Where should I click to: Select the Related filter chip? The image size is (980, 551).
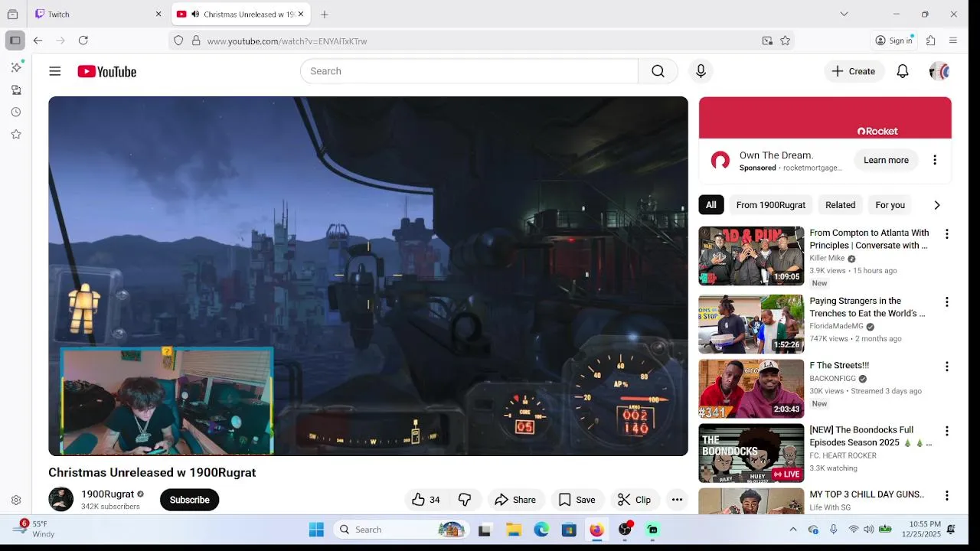click(840, 205)
